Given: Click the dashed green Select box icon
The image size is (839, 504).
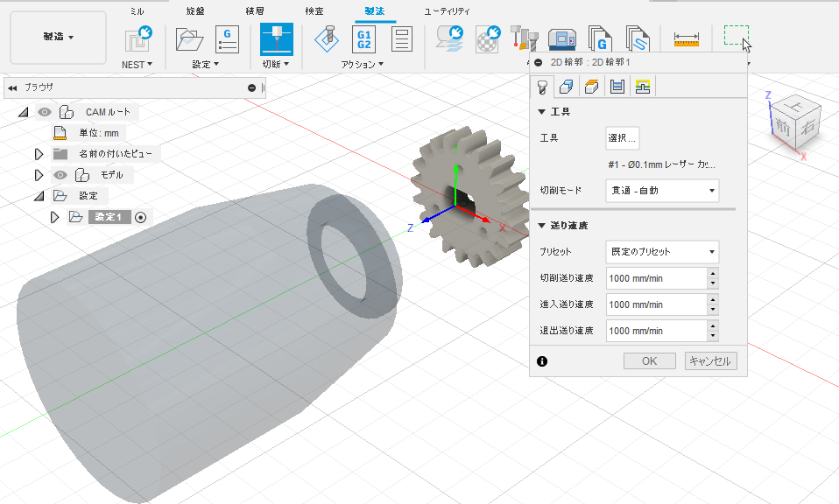Looking at the screenshot, I should 737,35.
